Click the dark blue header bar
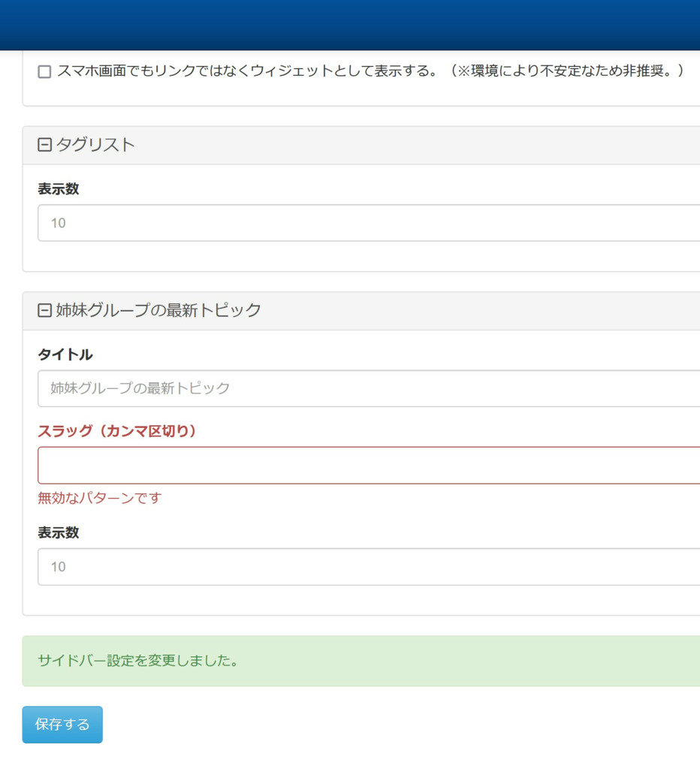Screen dimensions: 700x769 pos(350,25)
